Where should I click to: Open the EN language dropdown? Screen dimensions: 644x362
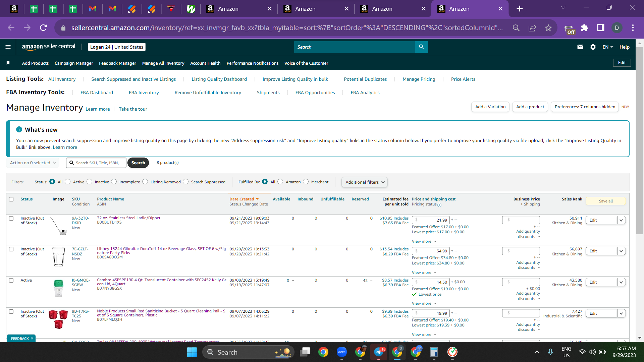[x=608, y=47]
